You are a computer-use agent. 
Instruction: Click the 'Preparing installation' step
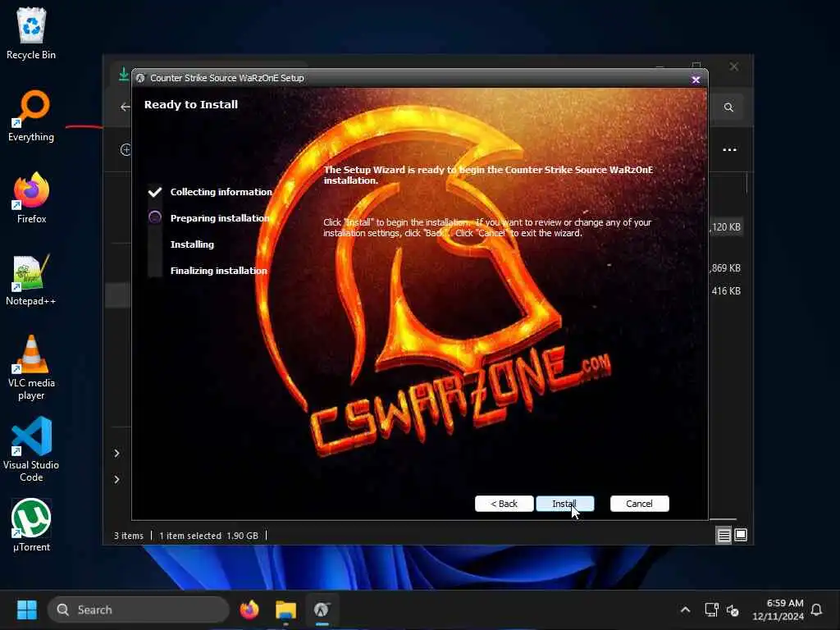pyautogui.click(x=220, y=218)
